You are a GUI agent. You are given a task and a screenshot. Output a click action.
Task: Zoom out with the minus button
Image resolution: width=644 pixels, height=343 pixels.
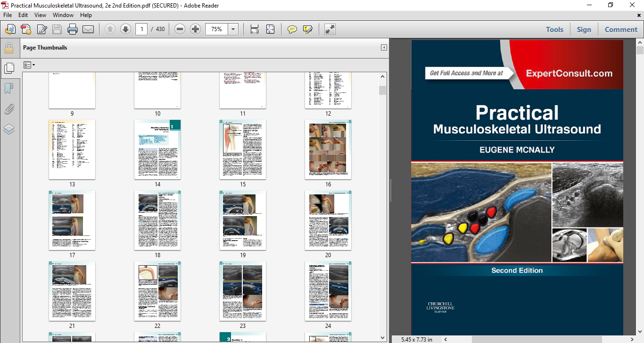[x=180, y=29]
